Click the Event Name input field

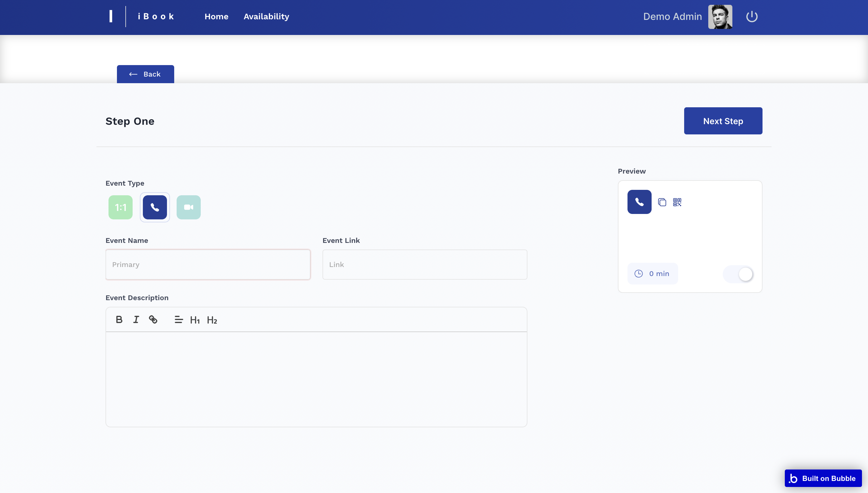(x=208, y=265)
